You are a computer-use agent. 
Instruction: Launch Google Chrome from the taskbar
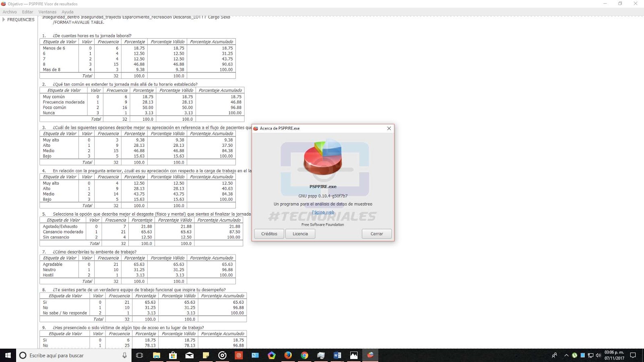(x=304, y=355)
